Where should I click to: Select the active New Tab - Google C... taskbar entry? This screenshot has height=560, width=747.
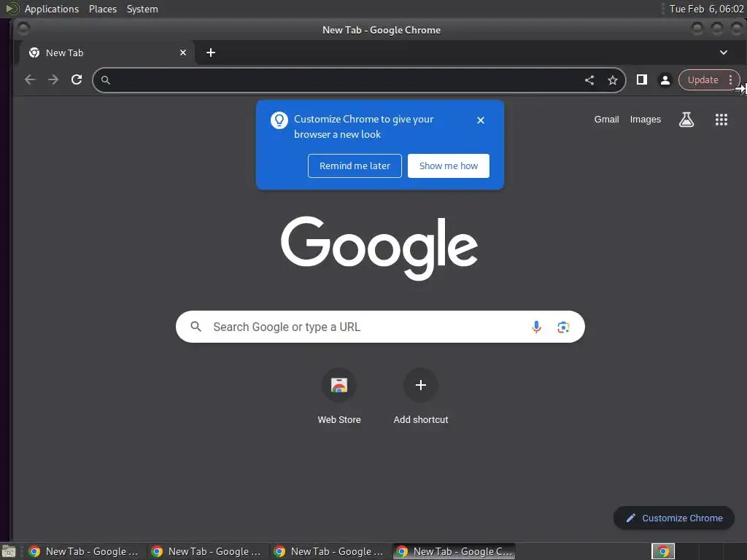455,551
